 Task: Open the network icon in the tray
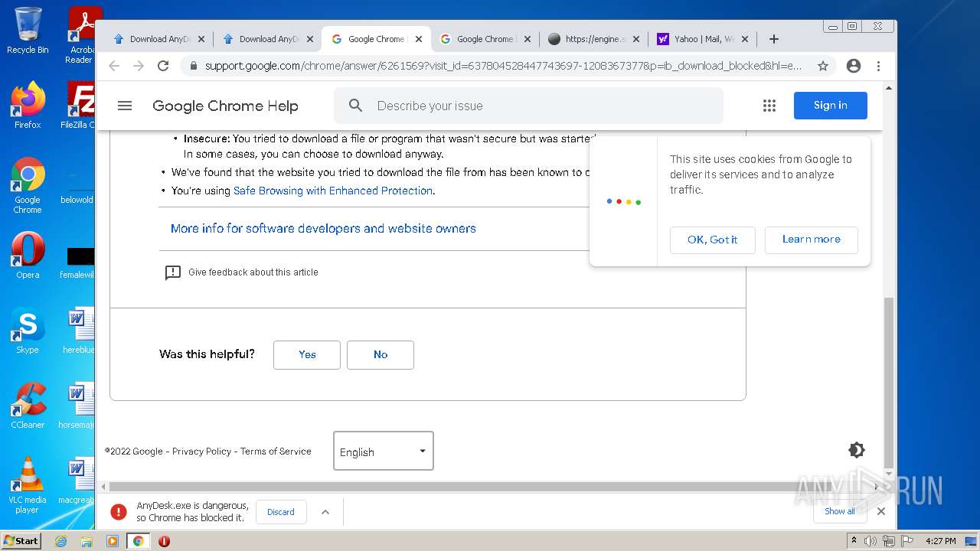tap(889, 541)
